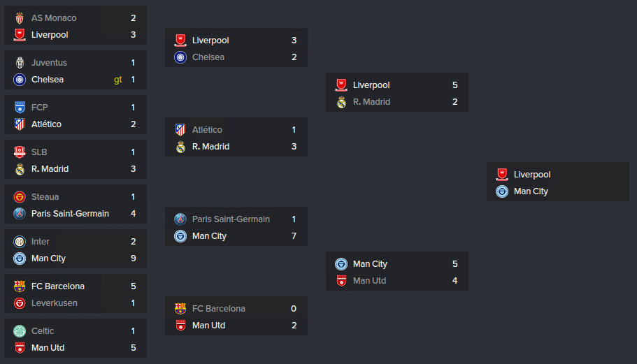Click Man Utd name in Barcelona quarter-final
637x364 pixels.
pos(208,326)
